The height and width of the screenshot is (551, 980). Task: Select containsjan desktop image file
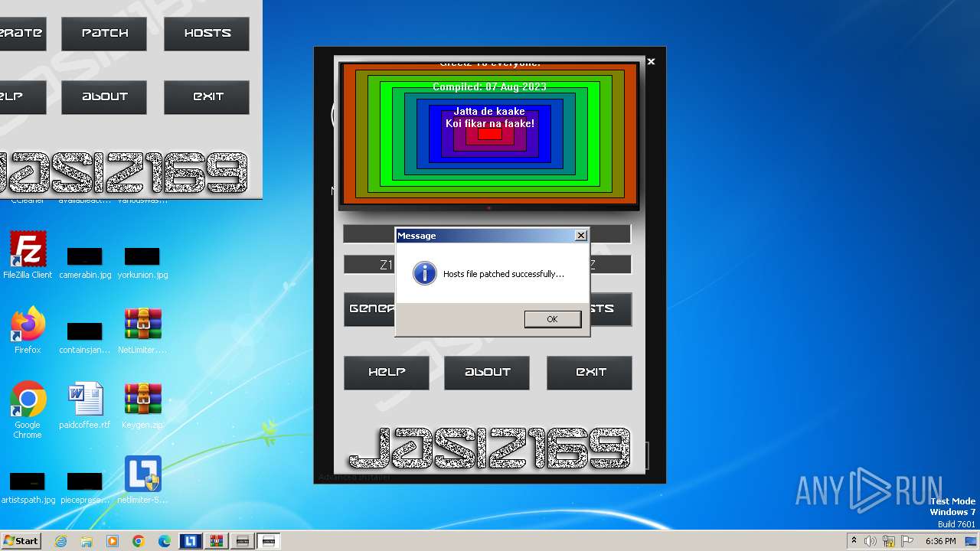(85, 337)
